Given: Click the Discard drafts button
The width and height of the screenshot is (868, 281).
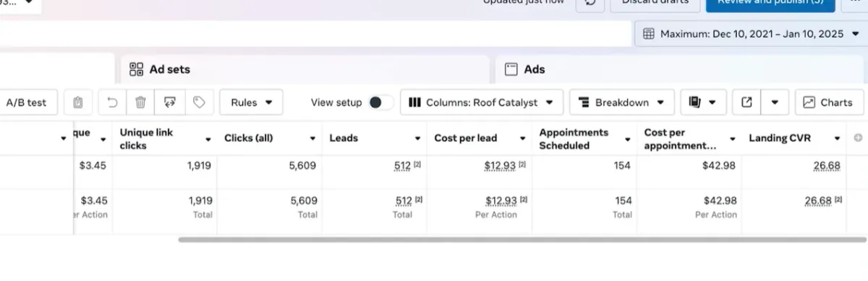Looking at the screenshot, I should coord(655,4).
